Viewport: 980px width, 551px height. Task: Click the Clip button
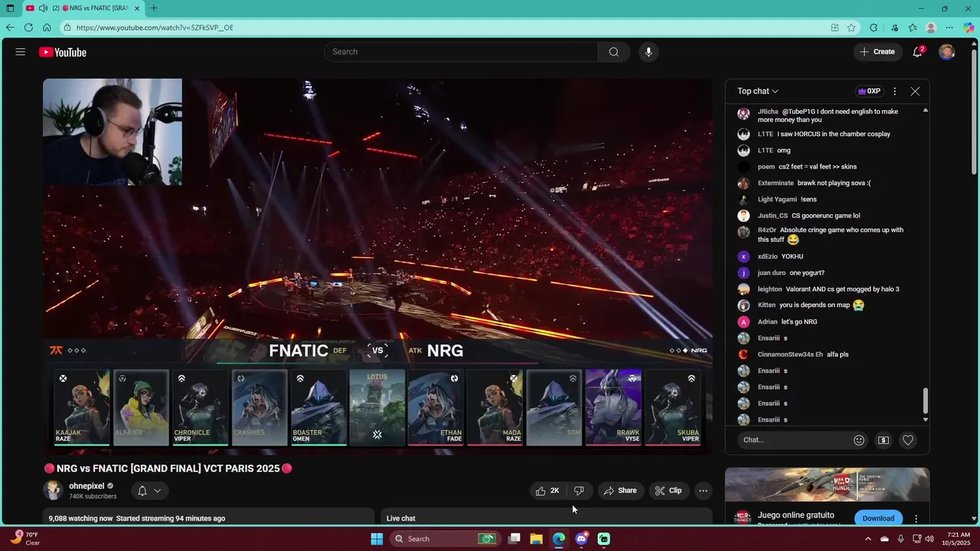(x=668, y=491)
